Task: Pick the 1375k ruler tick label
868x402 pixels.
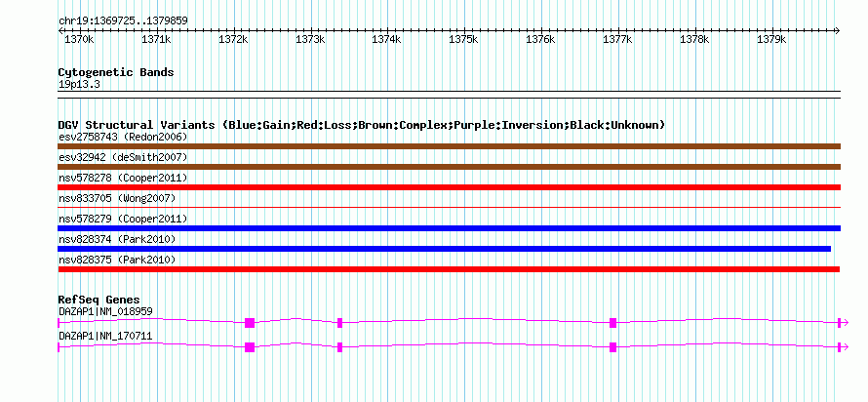Action: [x=463, y=40]
